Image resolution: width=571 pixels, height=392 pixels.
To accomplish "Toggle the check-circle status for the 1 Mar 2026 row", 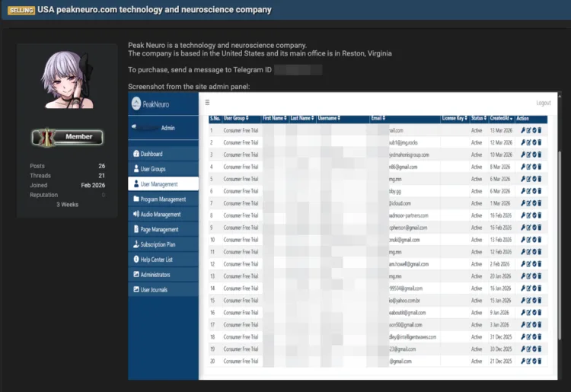I will pyautogui.click(x=534, y=203).
